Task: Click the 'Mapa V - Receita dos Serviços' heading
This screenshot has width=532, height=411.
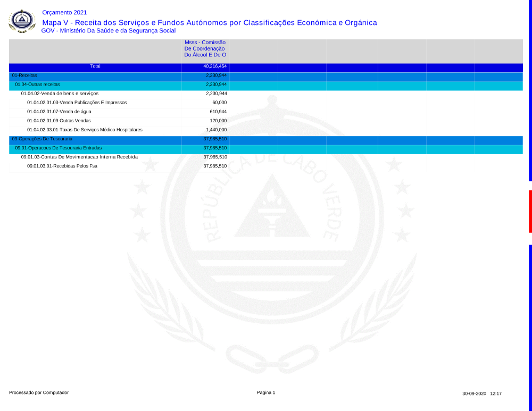Action: tap(209, 22)
